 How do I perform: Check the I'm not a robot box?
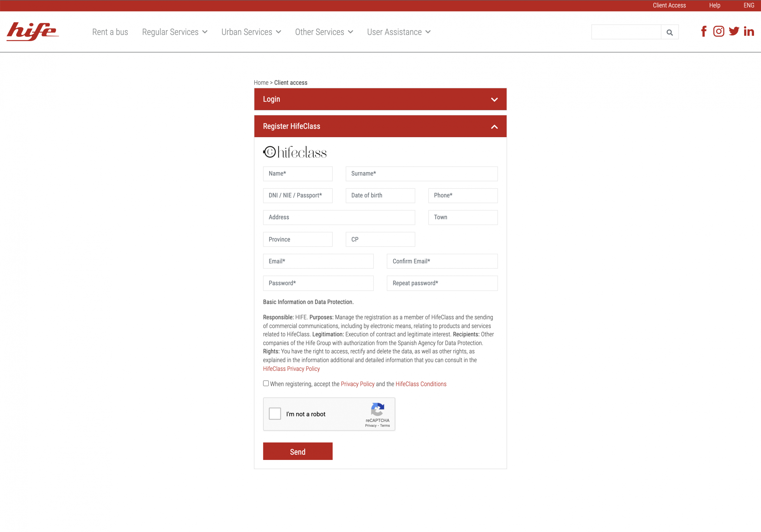coord(275,414)
